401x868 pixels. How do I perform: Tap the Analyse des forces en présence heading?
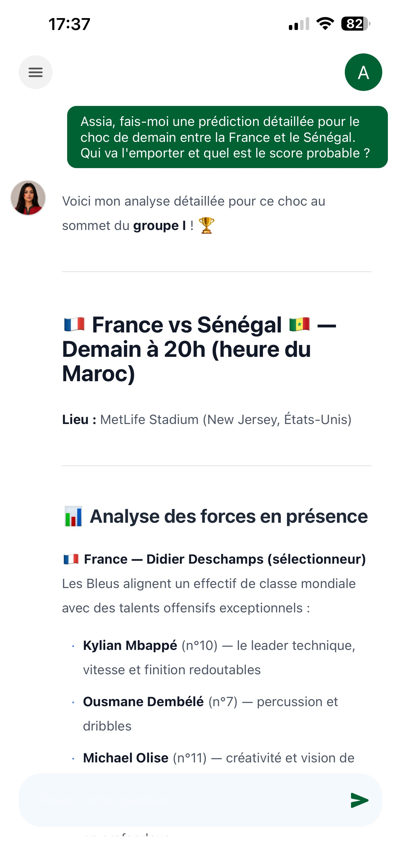coord(229,516)
